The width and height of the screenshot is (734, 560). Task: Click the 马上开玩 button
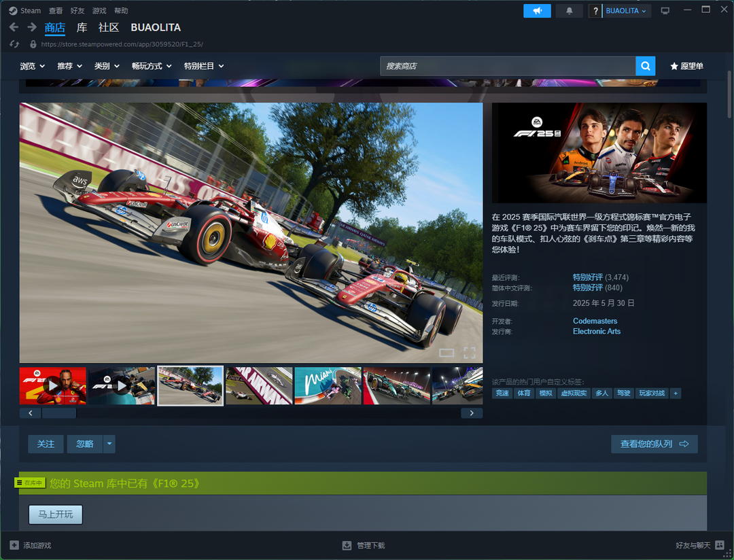[x=55, y=514]
